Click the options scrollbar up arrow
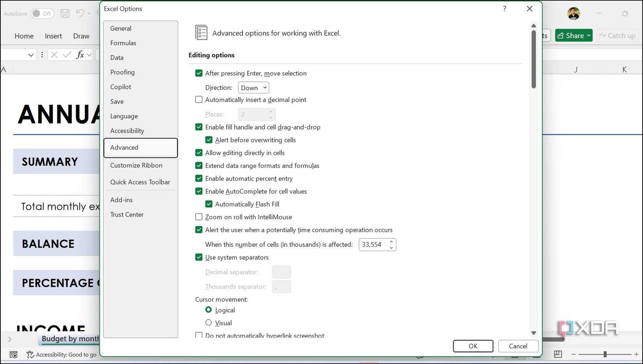The height and width of the screenshot is (364, 643). pos(533,25)
